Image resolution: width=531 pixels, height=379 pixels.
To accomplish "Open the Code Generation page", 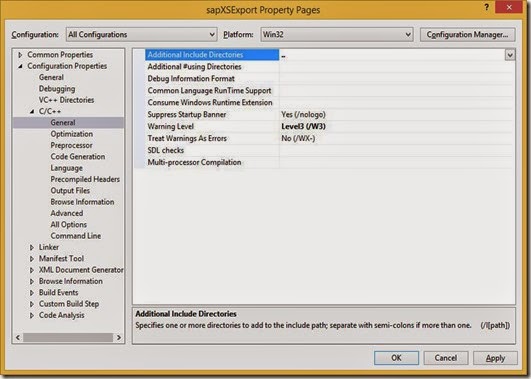I will (x=78, y=157).
